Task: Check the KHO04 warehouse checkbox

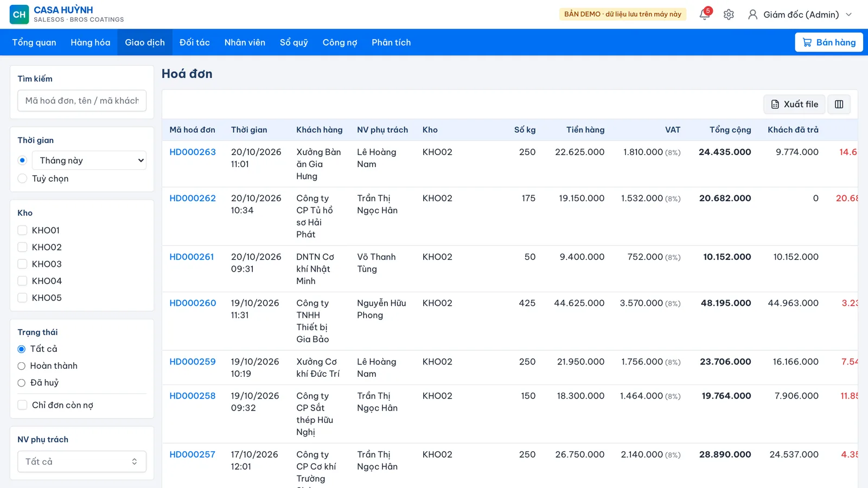Action: pyautogui.click(x=22, y=281)
